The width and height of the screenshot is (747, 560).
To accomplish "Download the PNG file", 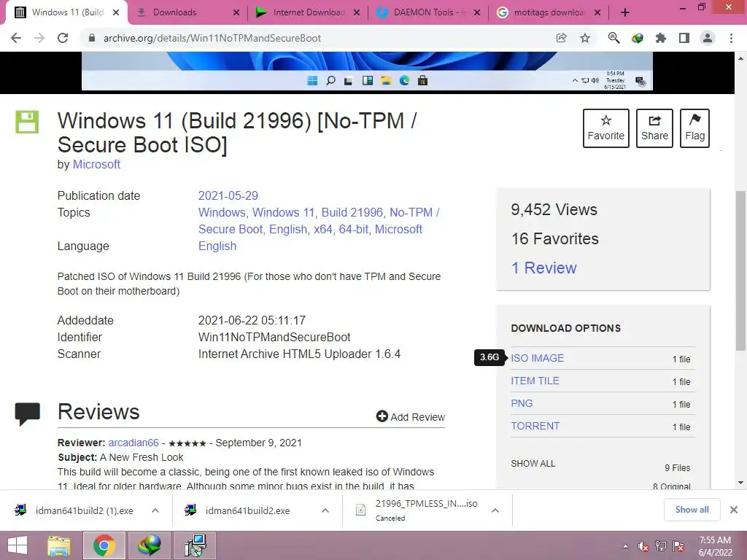I will point(522,403).
